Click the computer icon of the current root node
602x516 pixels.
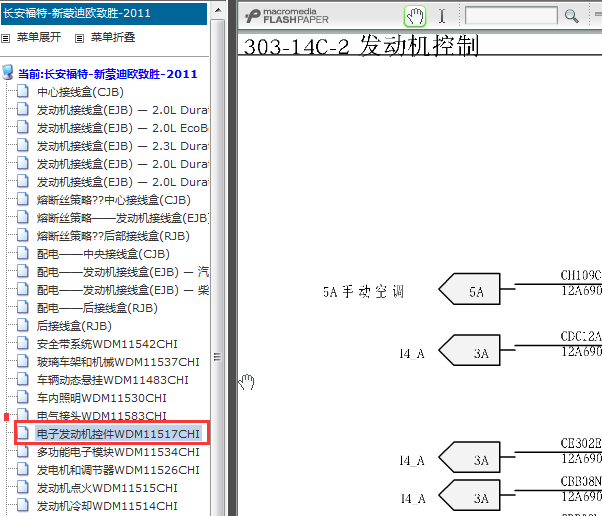click(x=8, y=73)
